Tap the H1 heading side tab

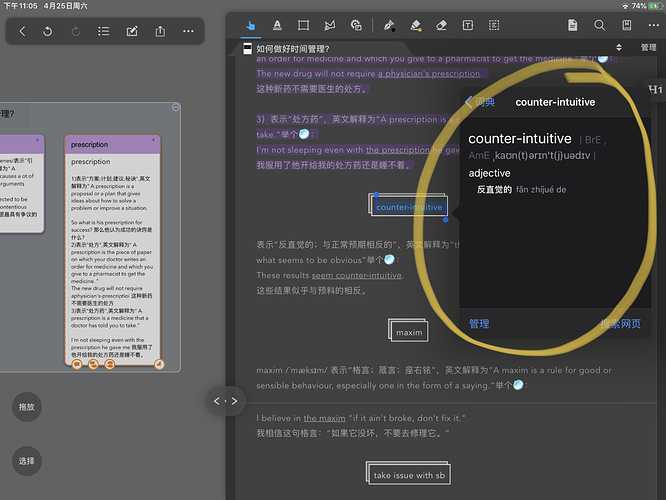(x=655, y=89)
